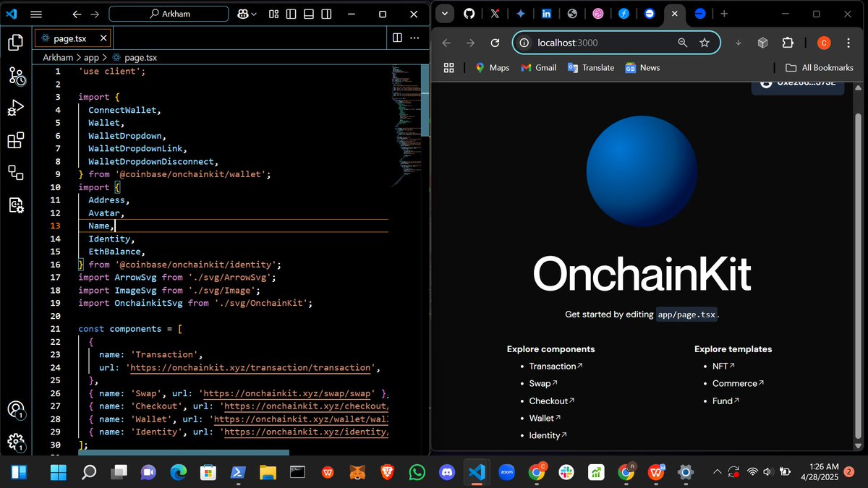Open the Commerce template link
The height and width of the screenshot is (488, 868).
(x=738, y=384)
